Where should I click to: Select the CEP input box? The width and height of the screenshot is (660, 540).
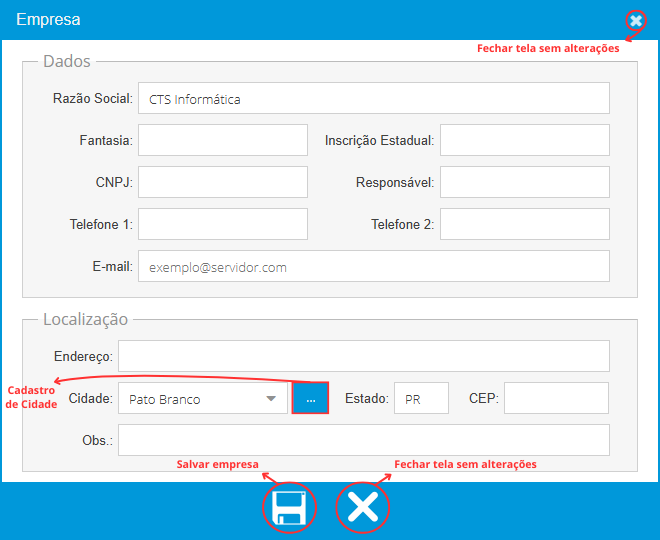pyautogui.click(x=556, y=398)
